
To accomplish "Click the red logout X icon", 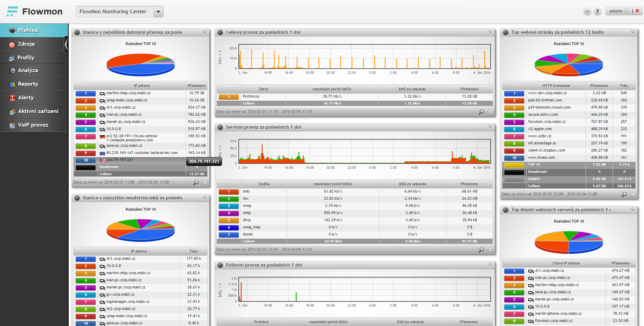I will (637, 11).
